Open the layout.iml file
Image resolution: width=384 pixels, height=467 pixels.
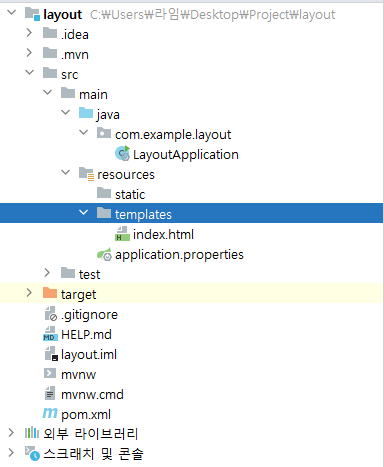pos(89,355)
